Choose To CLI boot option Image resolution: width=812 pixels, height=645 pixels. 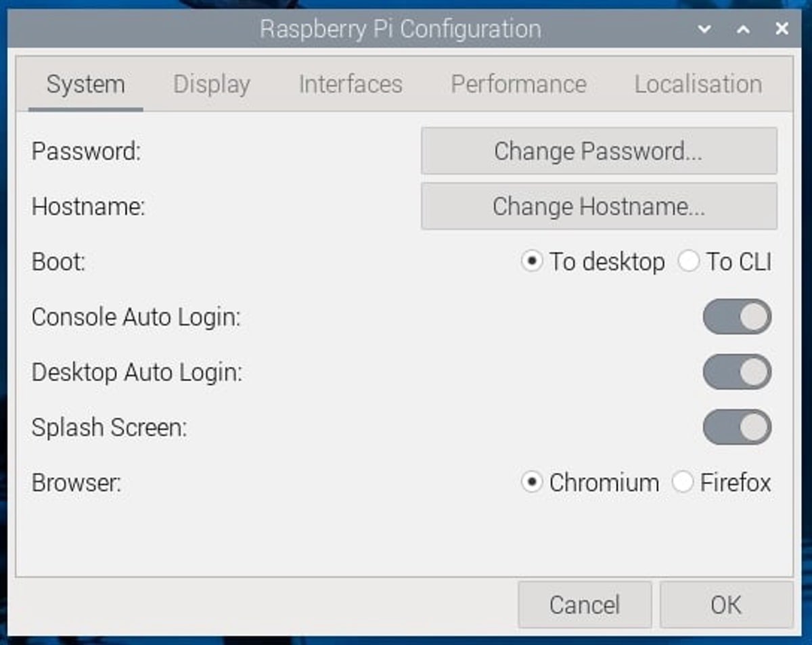click(688, 262)
